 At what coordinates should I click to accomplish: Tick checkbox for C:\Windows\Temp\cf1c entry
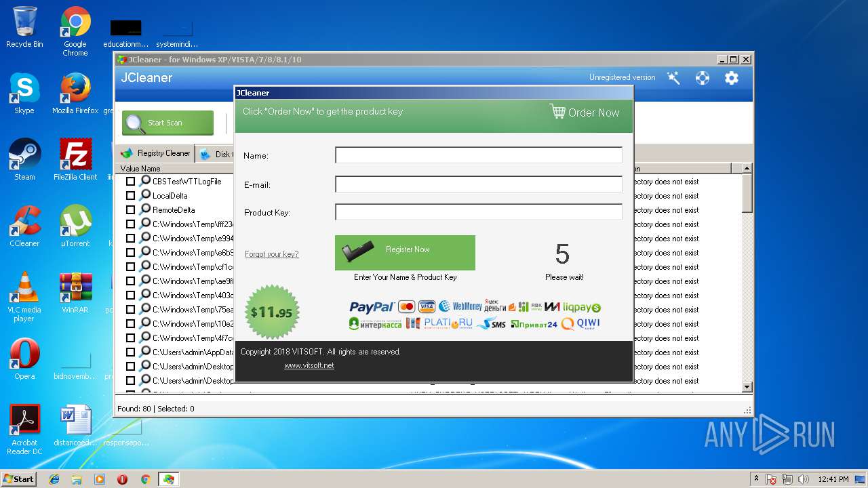pos(130,267)
